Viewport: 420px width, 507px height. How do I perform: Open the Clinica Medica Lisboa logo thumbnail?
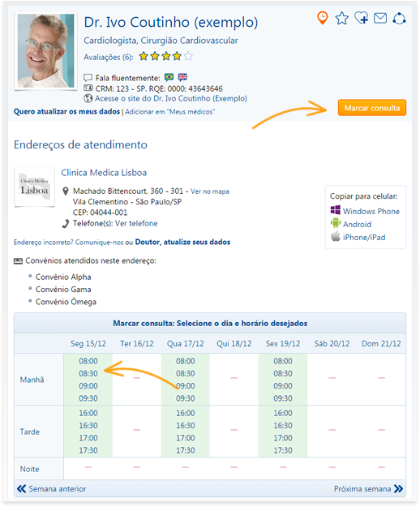(34, 187)
